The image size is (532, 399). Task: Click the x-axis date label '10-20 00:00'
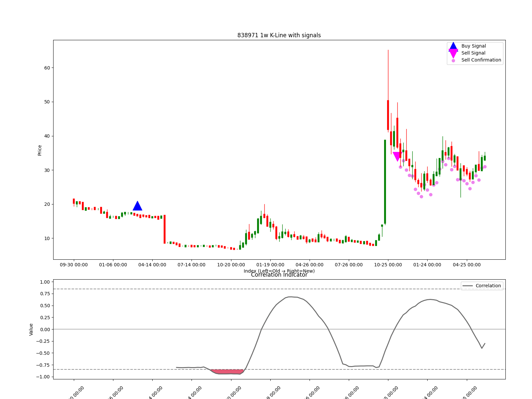click(x=231, y=265)
